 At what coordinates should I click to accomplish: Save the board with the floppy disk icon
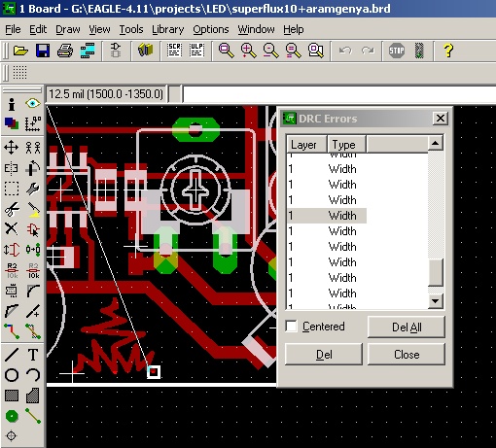43,51
